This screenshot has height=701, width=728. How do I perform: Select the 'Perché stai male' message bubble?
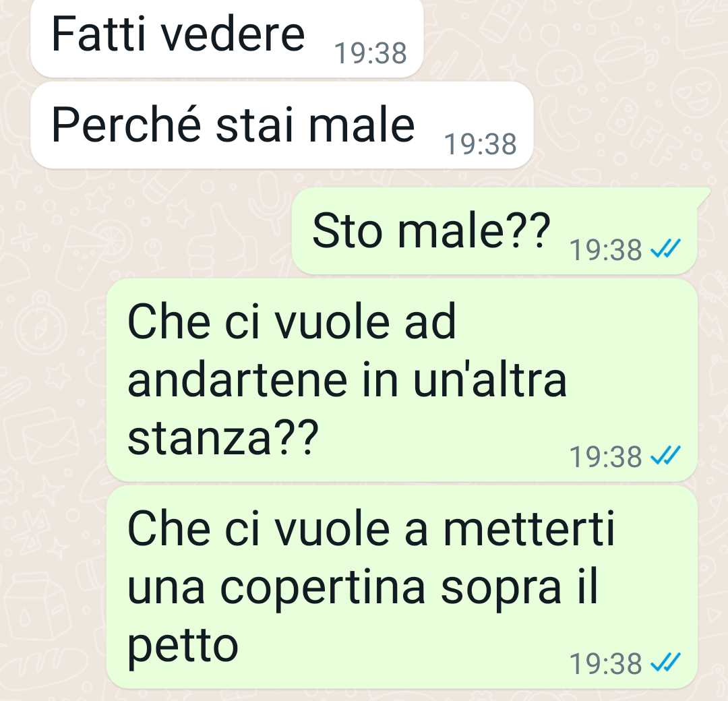[x=282, y=125]
